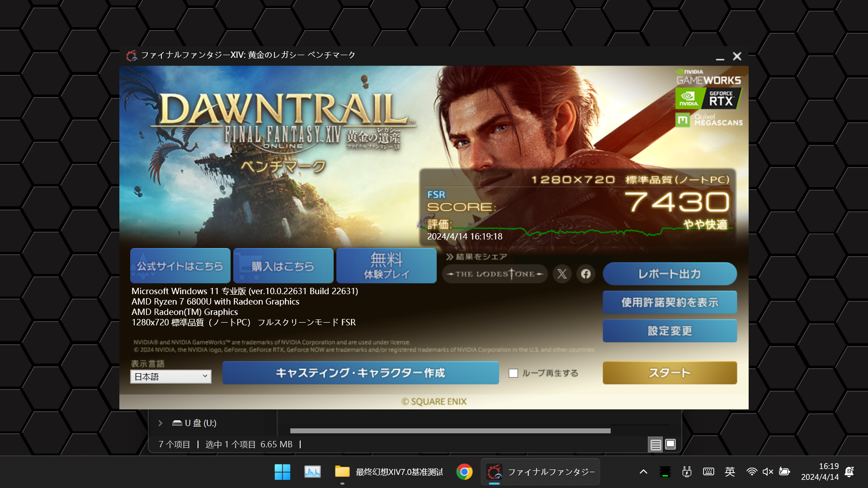Show hidden system tray icons
This screenshot has width=868, height=488.
[643, 471]
